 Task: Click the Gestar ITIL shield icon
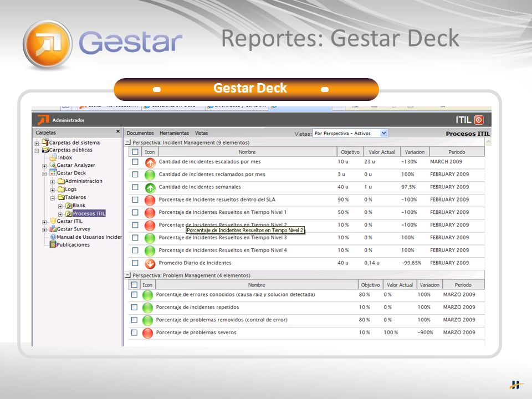[x=53, y=221]
